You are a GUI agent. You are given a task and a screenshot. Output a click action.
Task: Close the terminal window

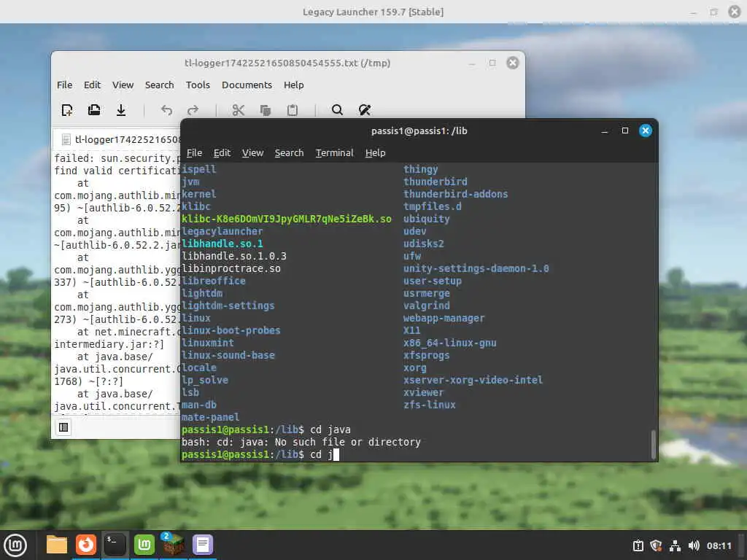click(x=646, y=131)
